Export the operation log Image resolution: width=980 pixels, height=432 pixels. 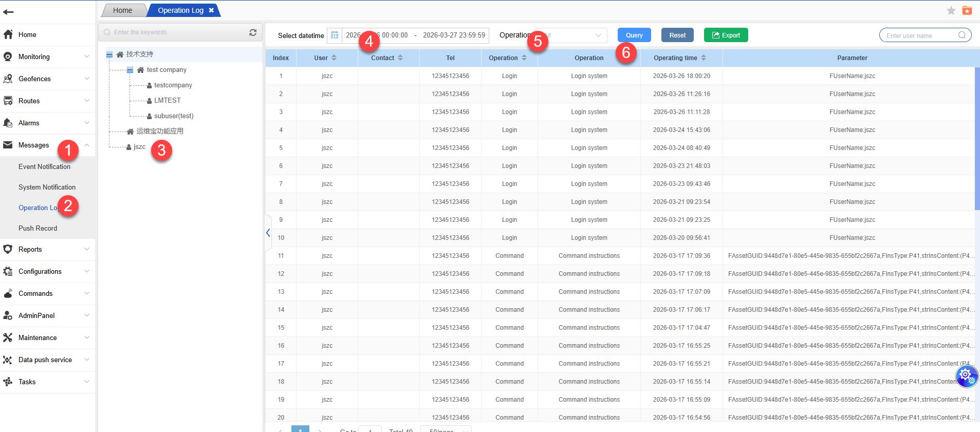(726, 35)
